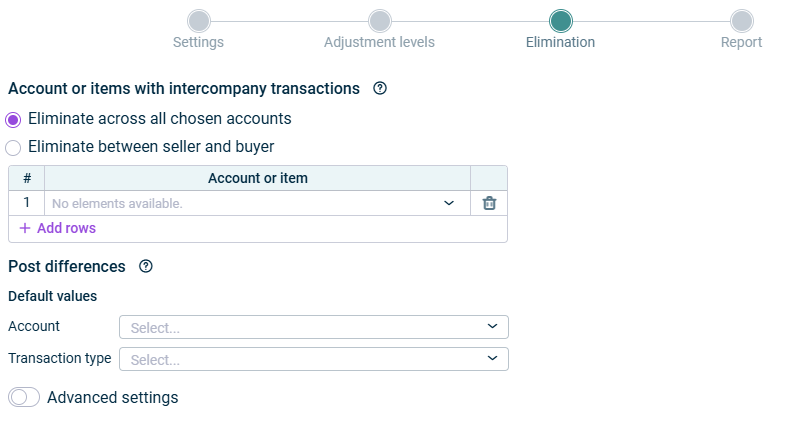The width and height of the screenshot is (810, 421).
Task: Open help for intercompany transactions heading
Action: [380, 88]
